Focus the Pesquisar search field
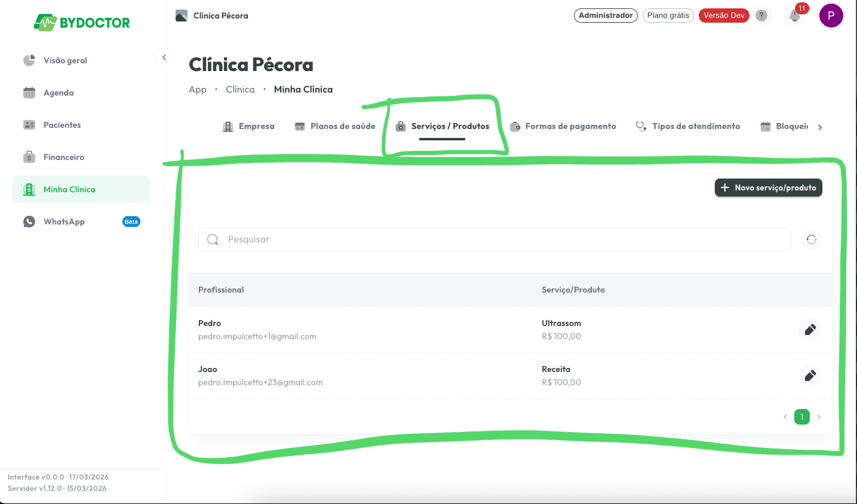Image resolution: width=857 pixels, height=504 pixels. [x=494, y=239]
